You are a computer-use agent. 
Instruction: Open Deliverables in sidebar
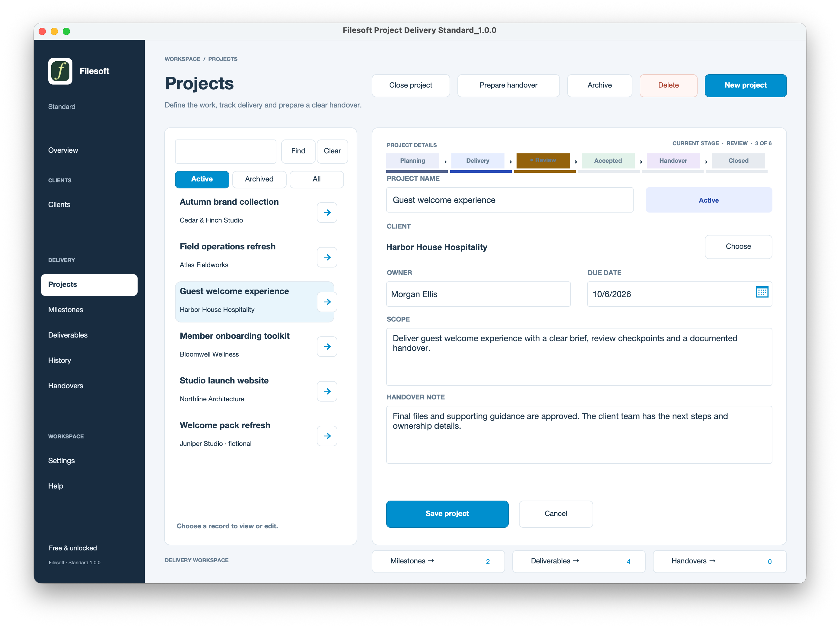click(x=89, y=335)
